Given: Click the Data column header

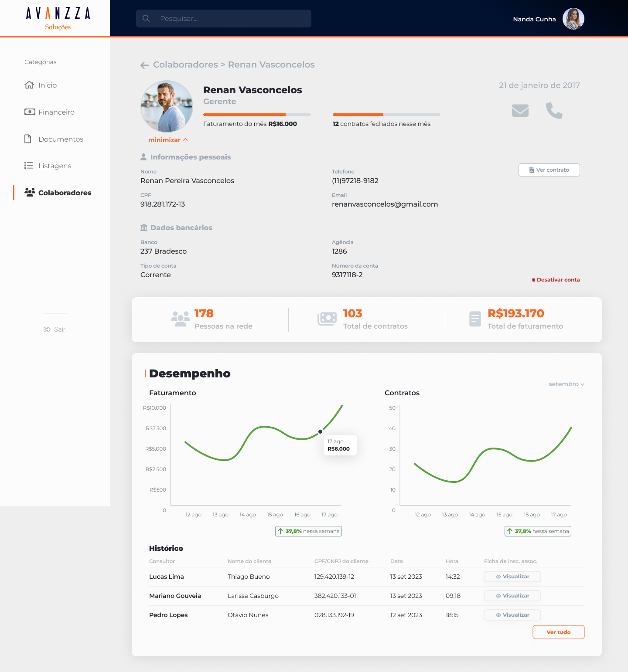Looking at the screenshot, I should click(396, 561).
